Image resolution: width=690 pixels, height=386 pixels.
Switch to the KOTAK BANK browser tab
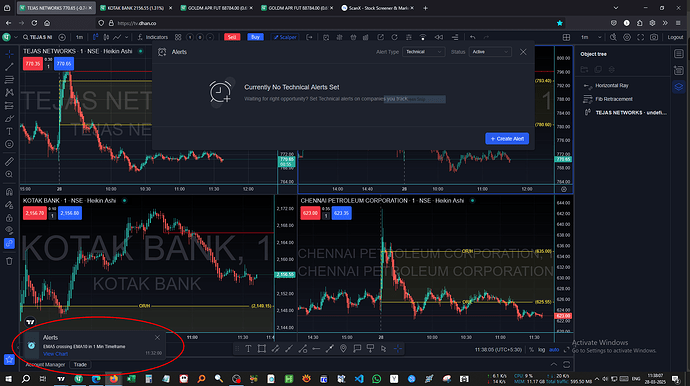[134, 8]
